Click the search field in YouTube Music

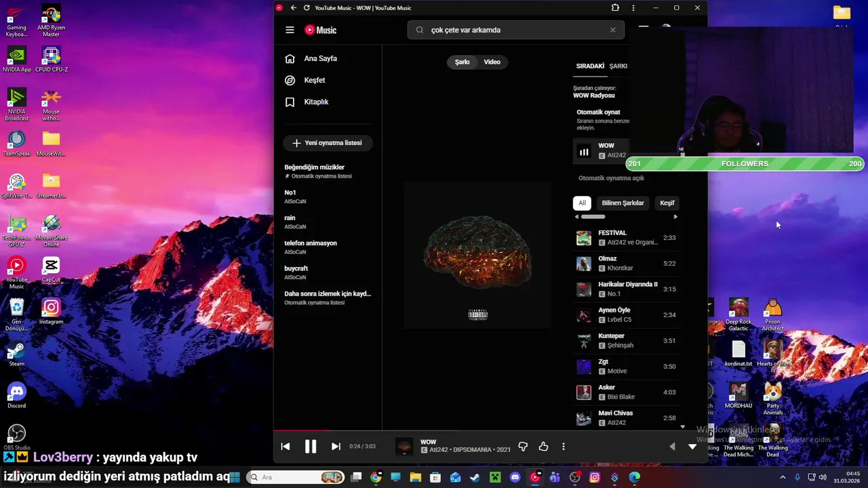tap(515, 30)
